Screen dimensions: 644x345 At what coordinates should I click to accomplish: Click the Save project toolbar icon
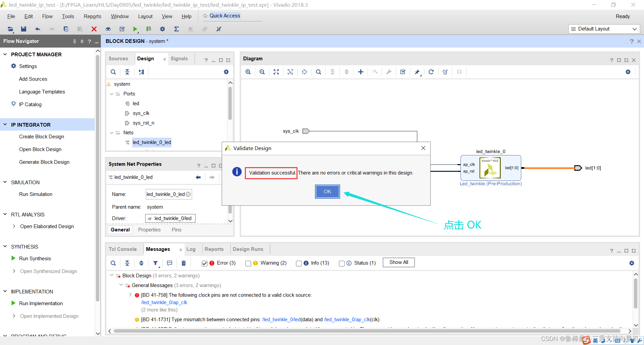tap(23, 29)
